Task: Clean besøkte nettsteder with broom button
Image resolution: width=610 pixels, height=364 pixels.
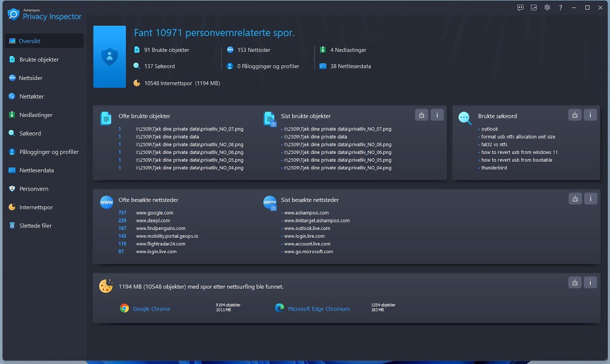Action: (575, 199)
